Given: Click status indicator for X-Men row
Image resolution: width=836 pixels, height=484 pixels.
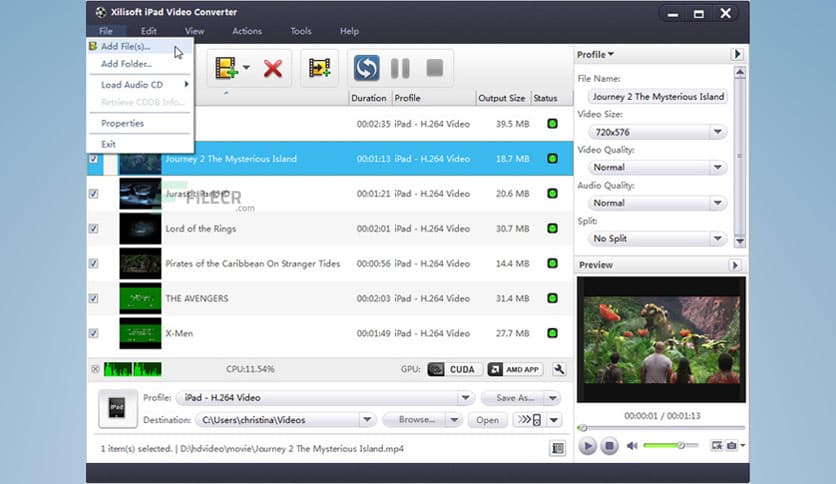Looking at the screenshot, I should 552,333.
